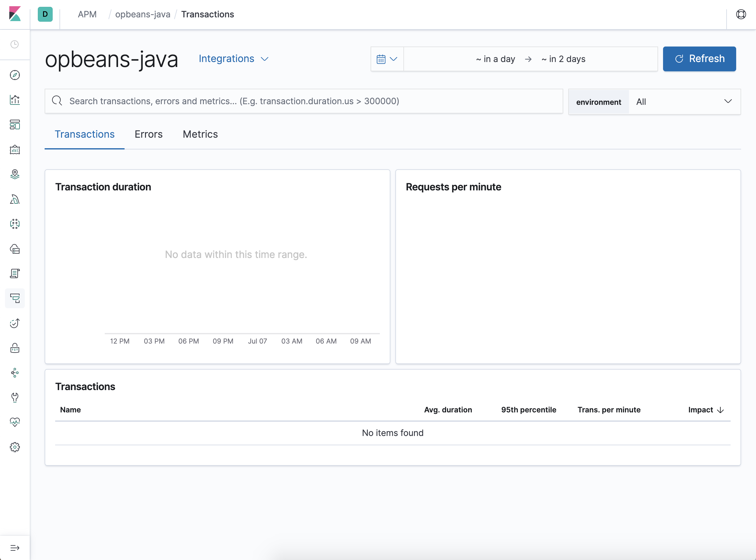Open Stack Monitoring heartbeat icon

pyautogui.click(x=15, y=422)
